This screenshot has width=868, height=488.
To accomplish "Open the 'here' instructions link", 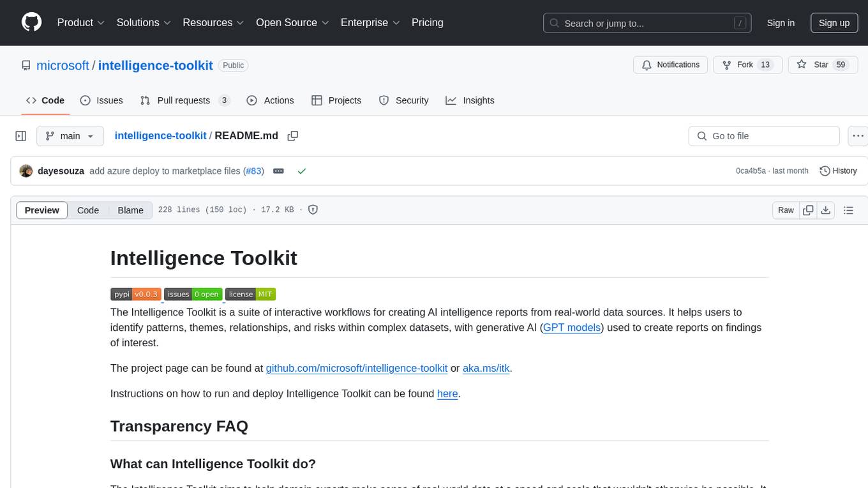I will (447, 393).
